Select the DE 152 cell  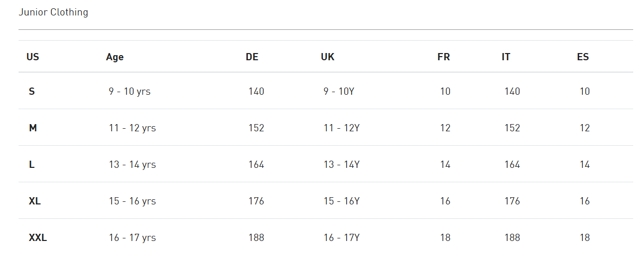(256, 128)
